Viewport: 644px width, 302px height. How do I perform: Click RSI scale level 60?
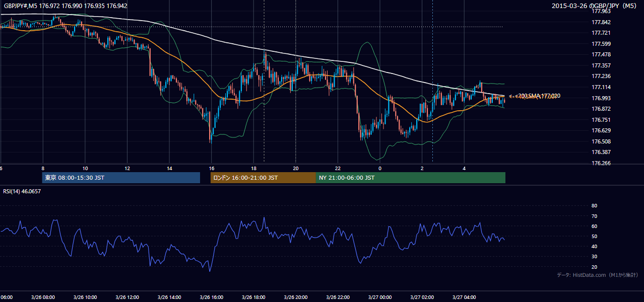(594, 226)
